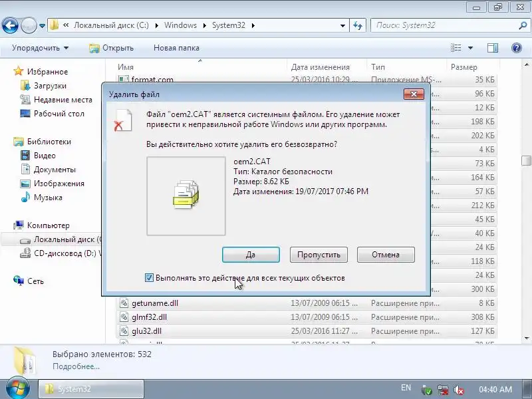Sort by the Тип column header
This screenshot has height=399, width=532.
tap(378, 67)
